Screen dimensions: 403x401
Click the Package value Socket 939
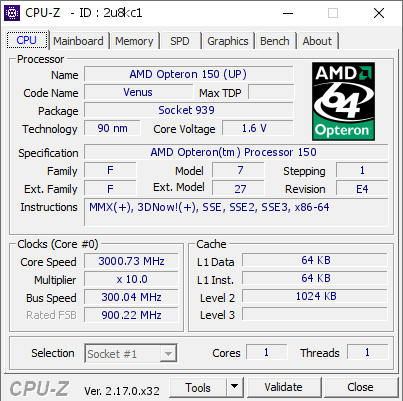189,110
